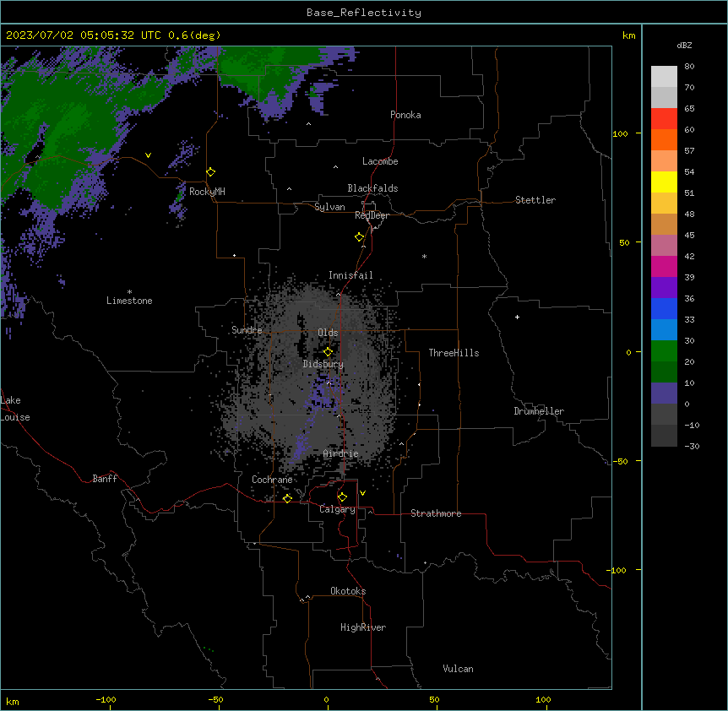Click the Innisfail city label
Screen dimensions: 728x711
pos(350,275)
